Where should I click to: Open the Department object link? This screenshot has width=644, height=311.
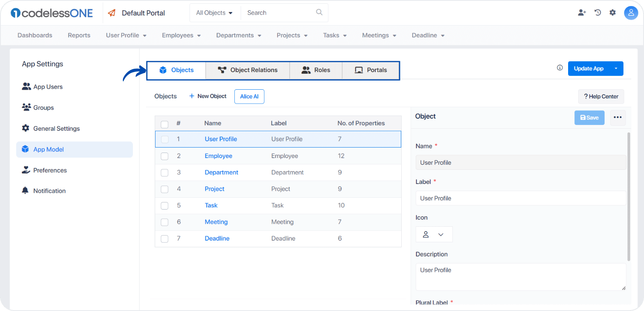[221, 172]
